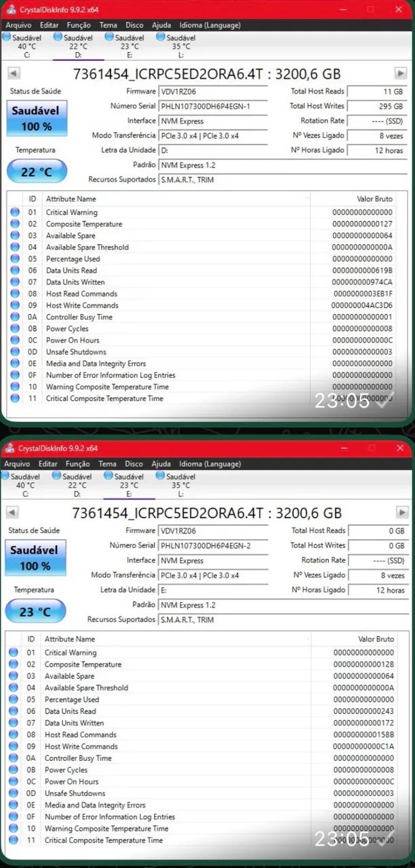
Task: Click the status icon of Host Write Commands row, bottom window
Action: (14, 747)
